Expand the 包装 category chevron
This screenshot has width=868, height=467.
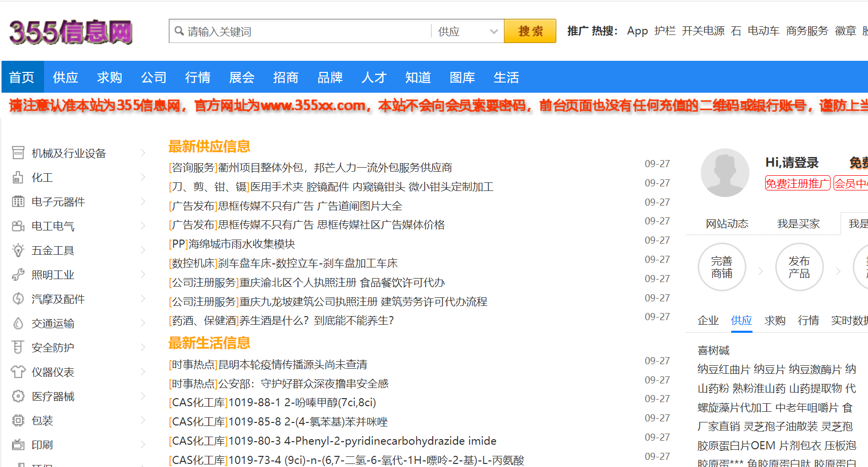tap(143, 420)
